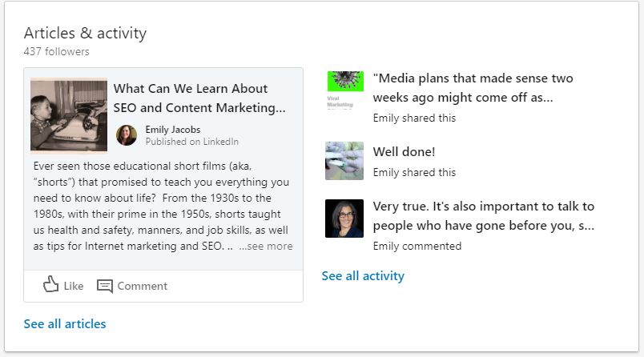Screen dimensions: 644x357
Task: Click the '437 followers' text
Action: click(56, 51)
